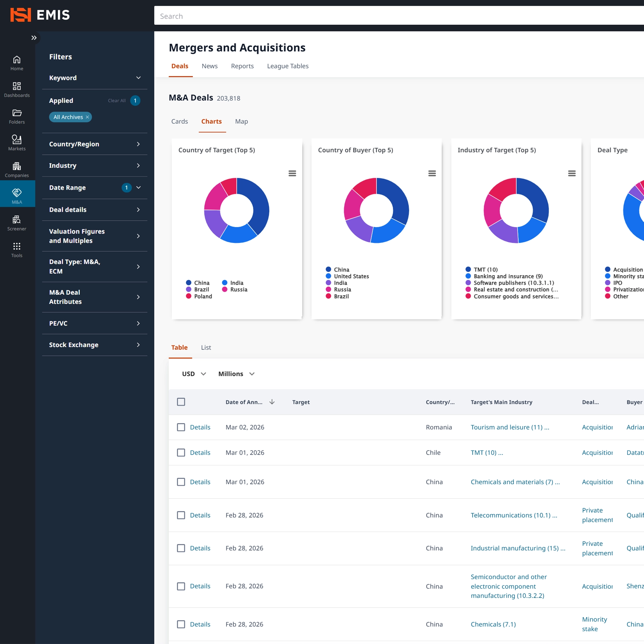Toggle China legend swatch in Country of Buyer
Viewport: 644px width, 644px height.
[x=328, y=269]
